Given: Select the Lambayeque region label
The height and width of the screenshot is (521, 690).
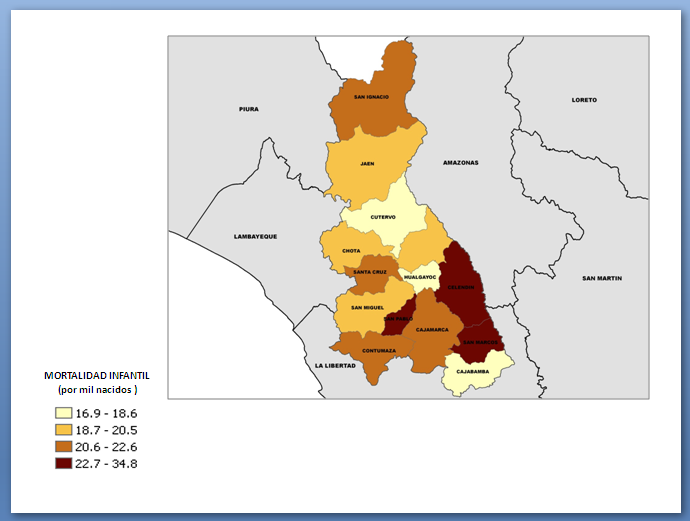Looking at the screenshot, I should pyautogui.click(x=255, y=236).
